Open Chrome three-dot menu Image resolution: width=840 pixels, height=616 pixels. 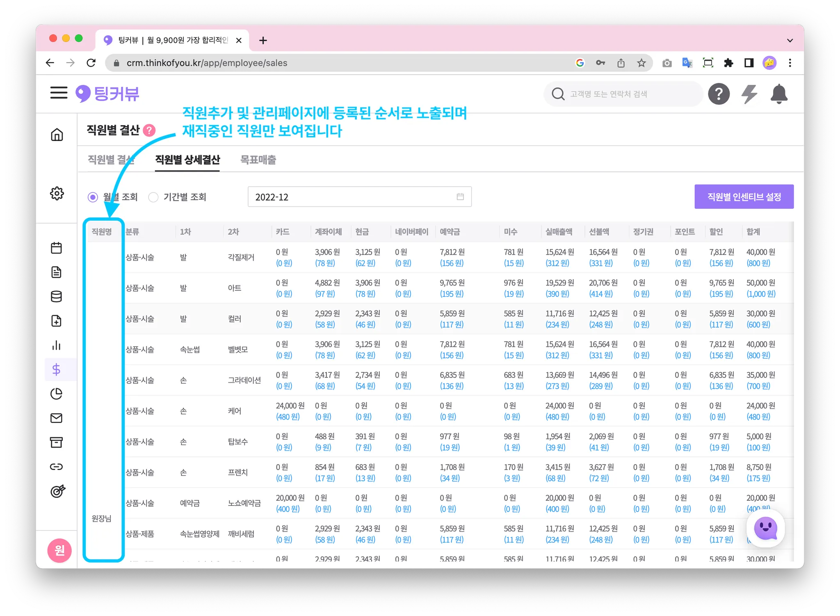pyautogui.click(x=790, y=63)
